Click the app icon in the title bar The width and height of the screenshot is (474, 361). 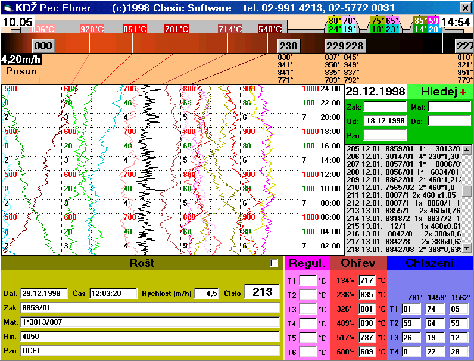[8, 7]
